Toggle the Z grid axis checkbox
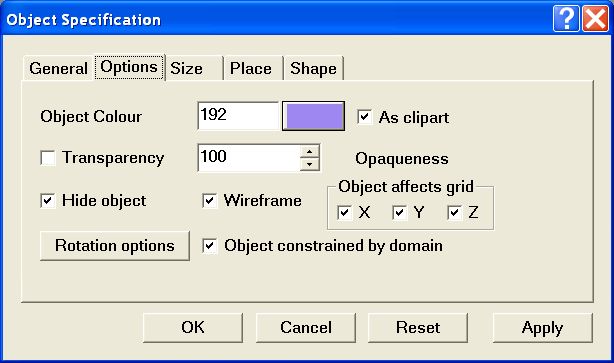 click(455, 213)
